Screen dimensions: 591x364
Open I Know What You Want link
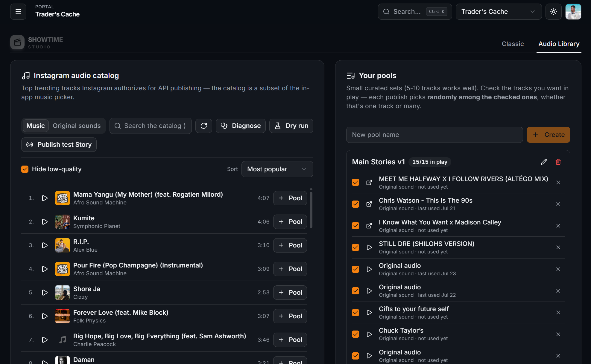[x=369, y=226]
